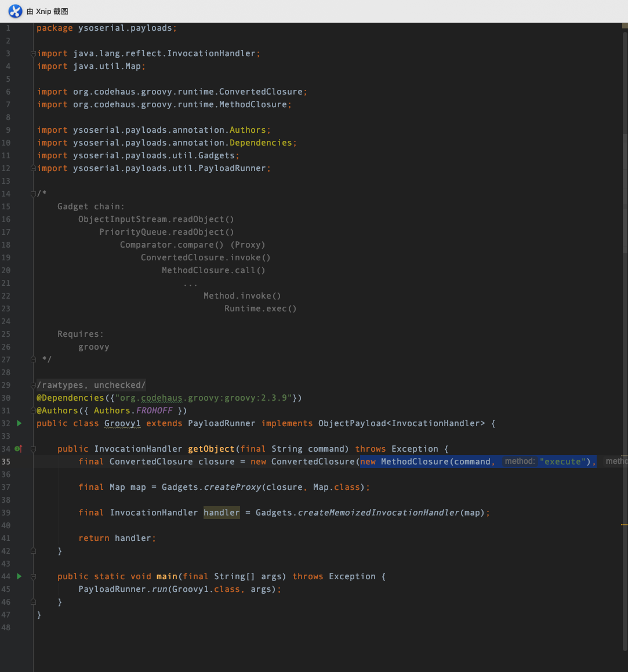628x672 pixels.
Task: Collapse the imports block at line 3
Action: pyautogui.click(x=33, y=53)
